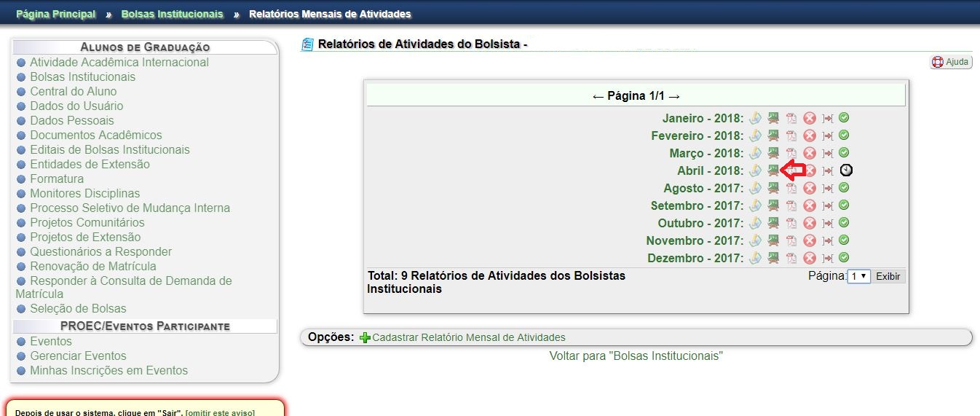Click the Exibir button

point(888,277)
